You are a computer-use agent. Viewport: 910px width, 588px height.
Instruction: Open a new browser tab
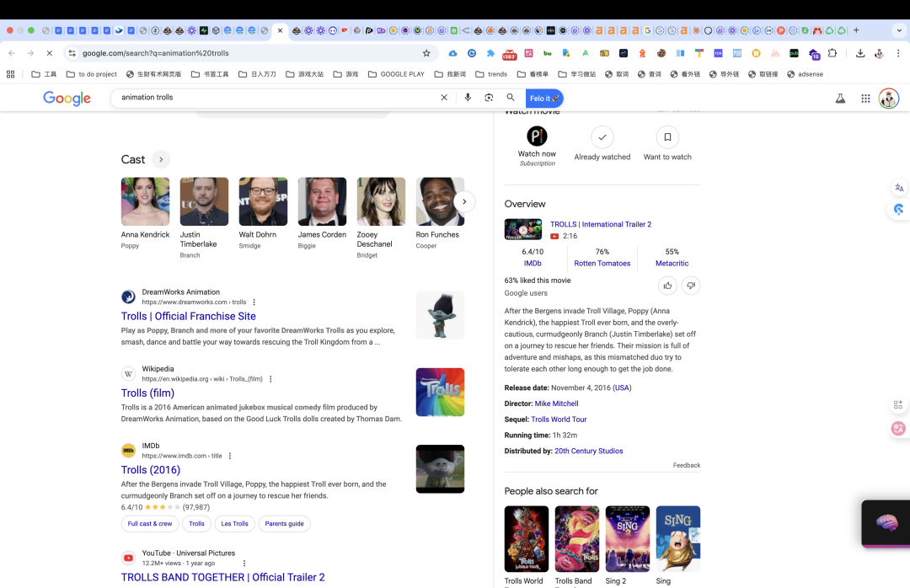click(856, 30)
